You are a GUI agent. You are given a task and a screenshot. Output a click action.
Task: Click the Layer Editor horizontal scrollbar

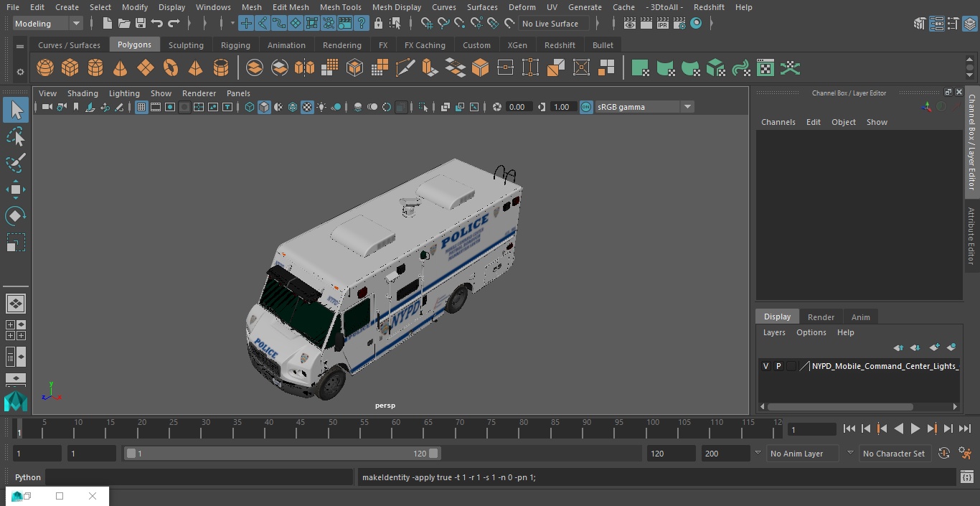pos(841,406)
